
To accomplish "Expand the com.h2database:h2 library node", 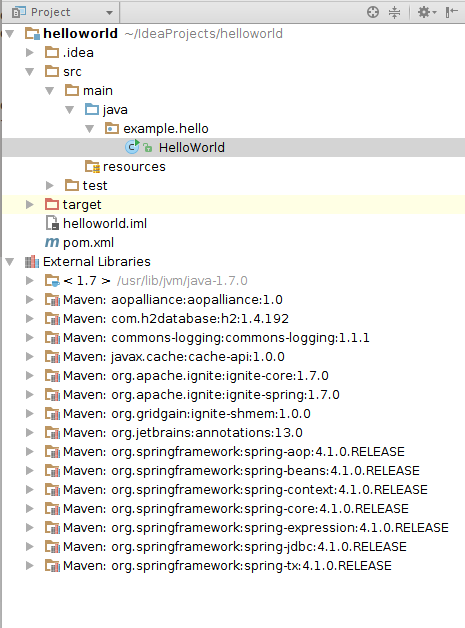I will click(x=30, y=319).
